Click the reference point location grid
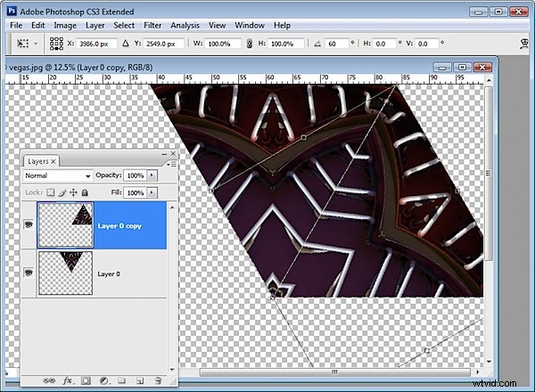 56,44
